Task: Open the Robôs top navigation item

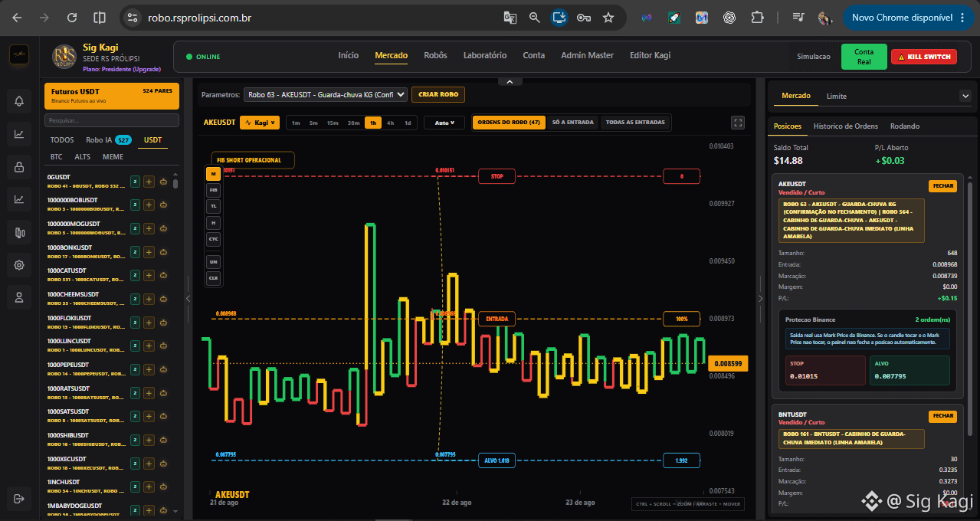Action: coord(435,55)
